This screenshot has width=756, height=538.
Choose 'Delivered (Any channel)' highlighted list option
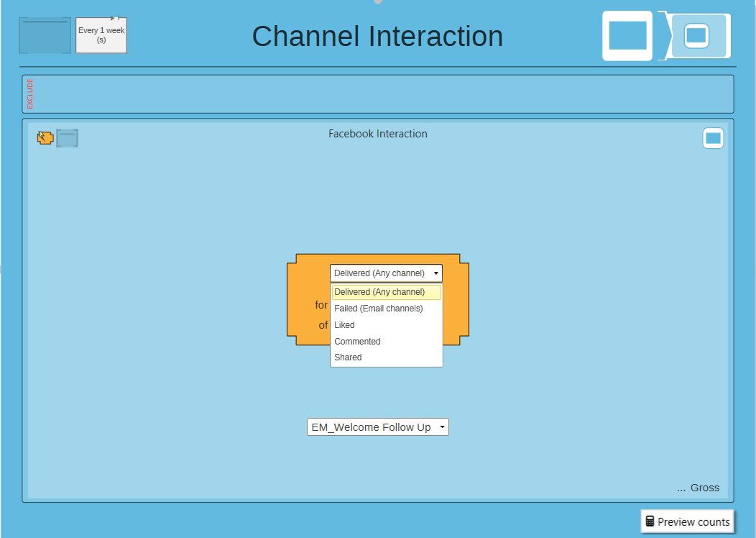tap(386, 292)
